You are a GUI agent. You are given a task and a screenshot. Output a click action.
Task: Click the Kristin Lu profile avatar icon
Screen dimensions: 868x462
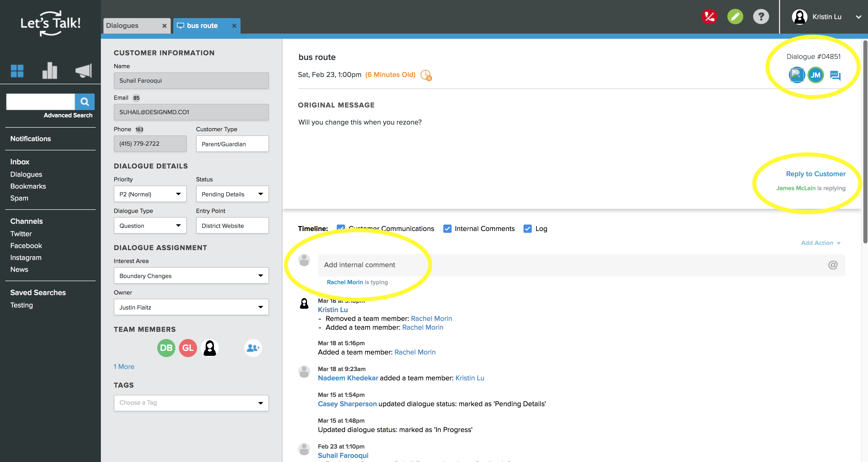tap(800, 17)
